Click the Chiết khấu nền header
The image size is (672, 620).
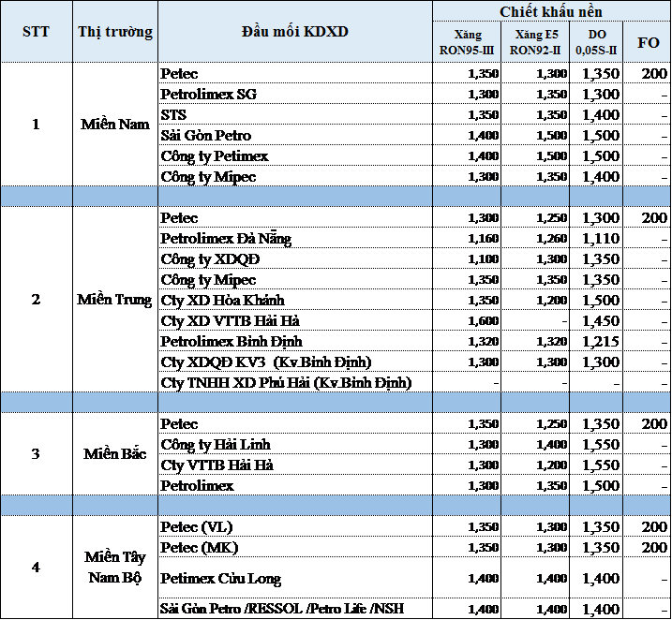pyautogui.click(x=550, y=11)
